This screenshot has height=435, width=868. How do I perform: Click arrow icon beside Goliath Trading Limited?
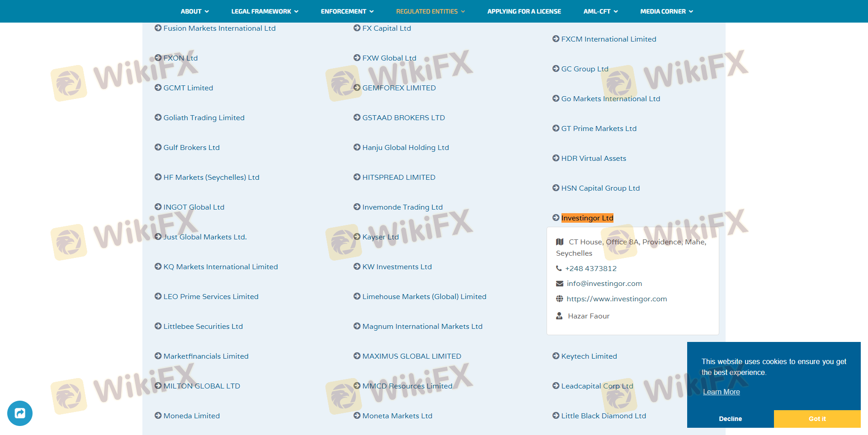158,117
